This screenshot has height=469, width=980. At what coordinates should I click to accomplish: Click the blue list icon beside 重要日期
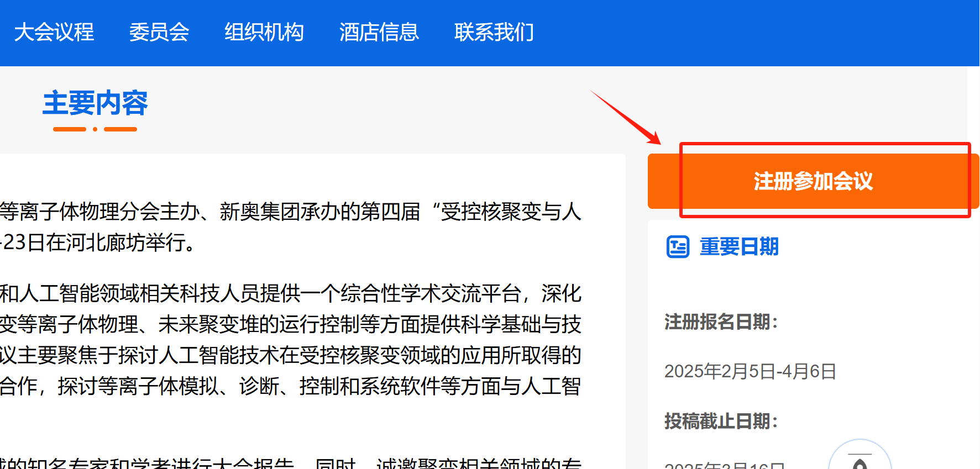(x=678, y=247)
